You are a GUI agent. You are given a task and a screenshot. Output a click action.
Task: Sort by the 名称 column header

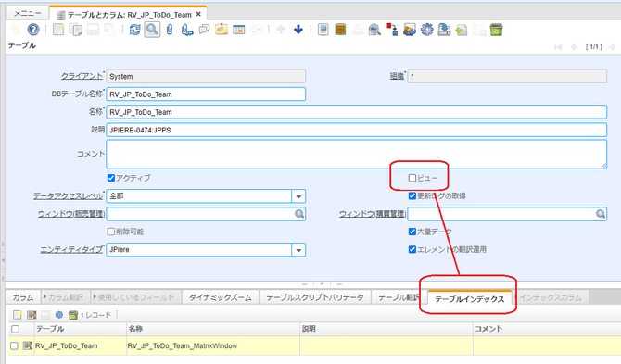point(212,329)
